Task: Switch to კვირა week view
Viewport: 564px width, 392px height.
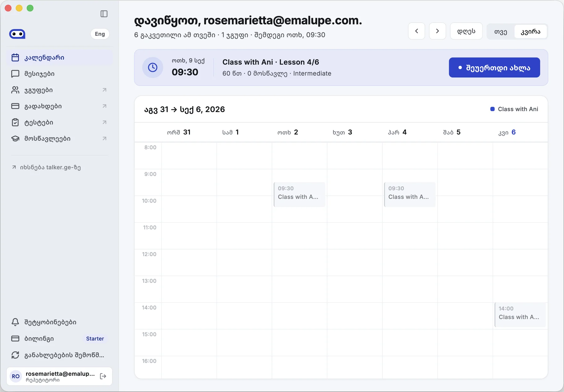Action: pyautogui.click(x=530, y=32)
